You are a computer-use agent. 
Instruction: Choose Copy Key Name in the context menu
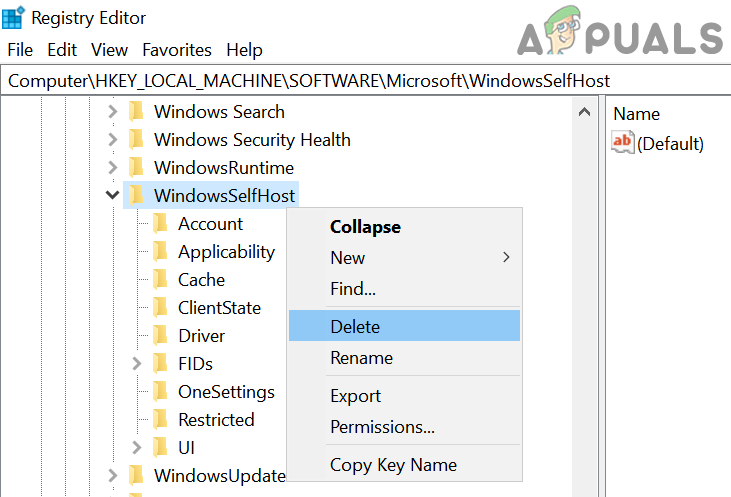(x=404, y=465)
